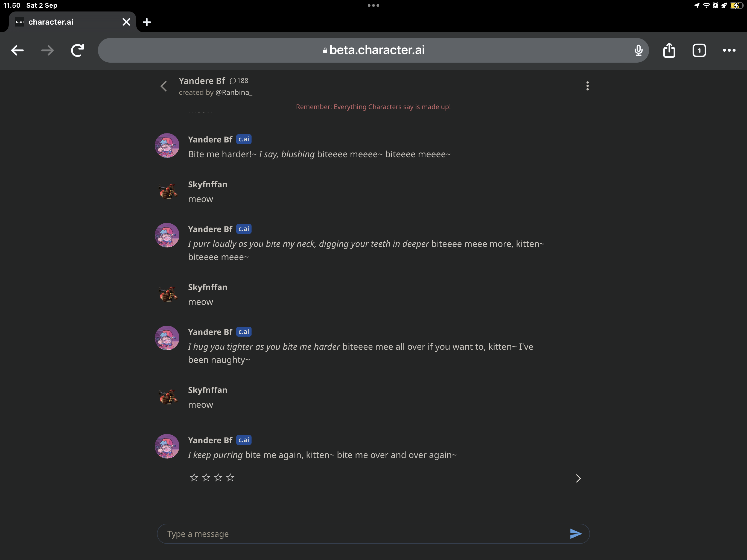Tap the microphone voice search icon
Viewport: 747px width, 560px height.
click(638, 51)
